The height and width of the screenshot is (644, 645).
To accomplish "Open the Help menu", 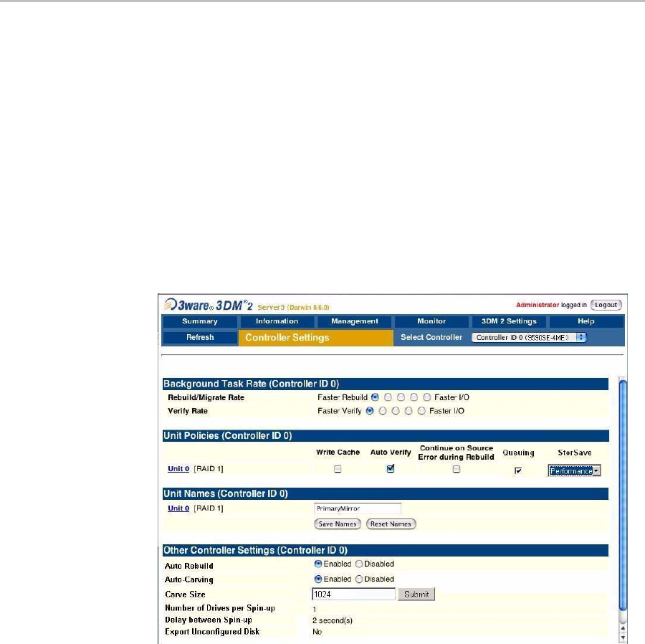I will (586, 321).
